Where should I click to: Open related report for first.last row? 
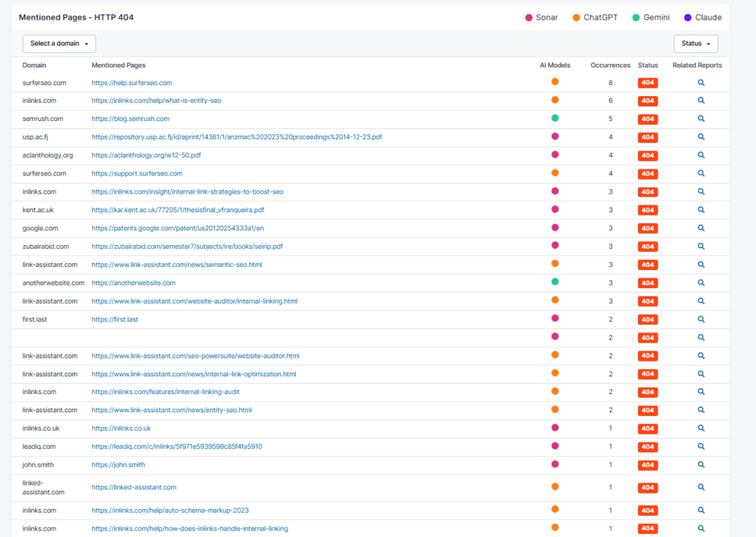(x=701, y=319)
